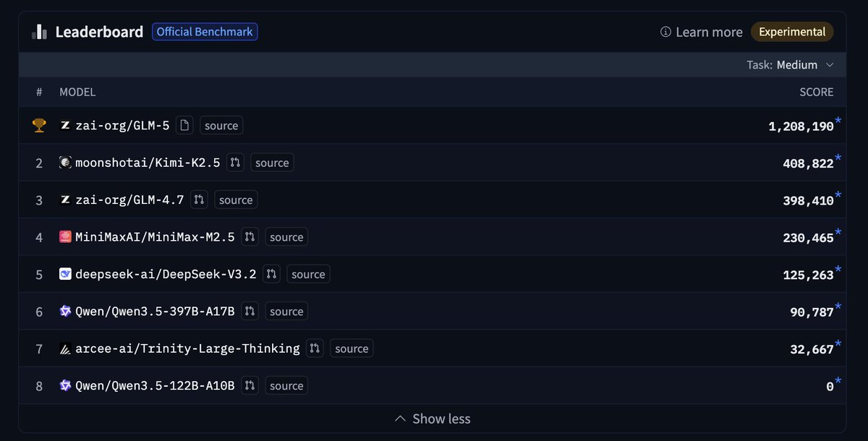Open the pull request icon for Kimi-K2.5

tap(235, 163)
